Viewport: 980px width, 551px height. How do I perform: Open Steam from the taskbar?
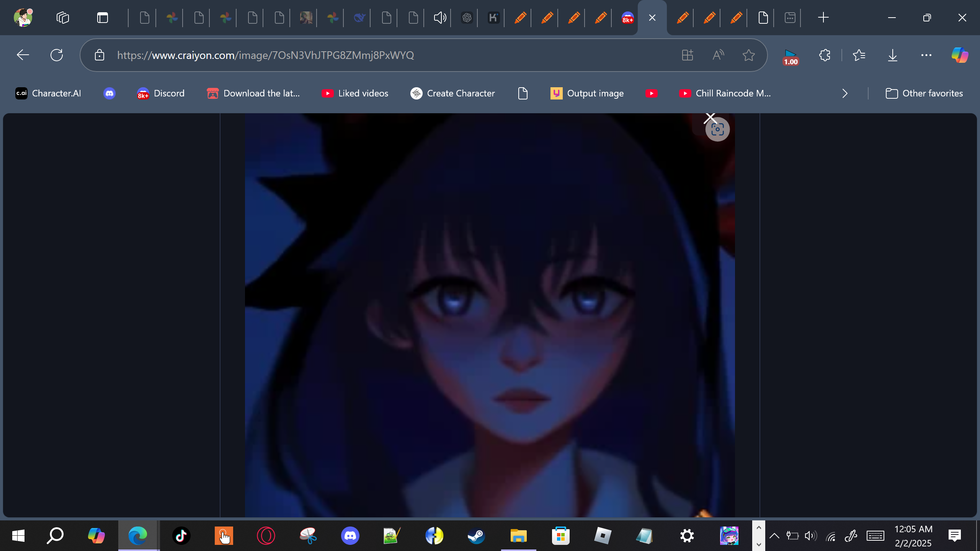click(x=476, y=536)
